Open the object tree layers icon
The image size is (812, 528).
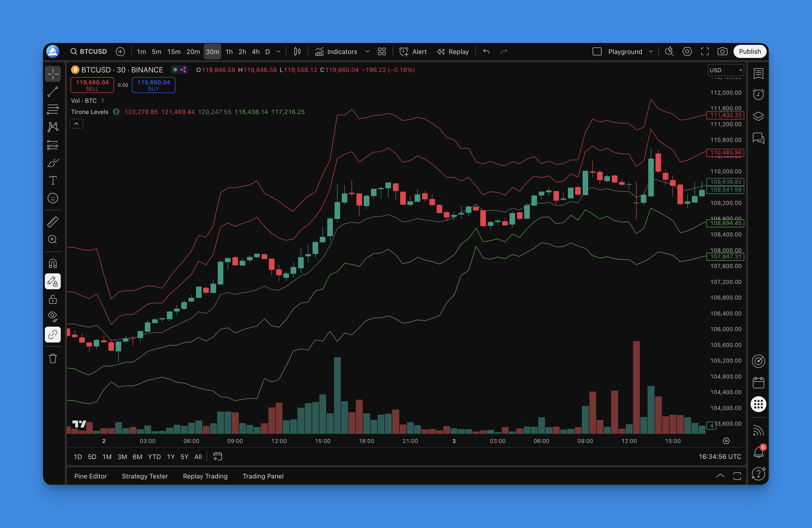(758, 116)
